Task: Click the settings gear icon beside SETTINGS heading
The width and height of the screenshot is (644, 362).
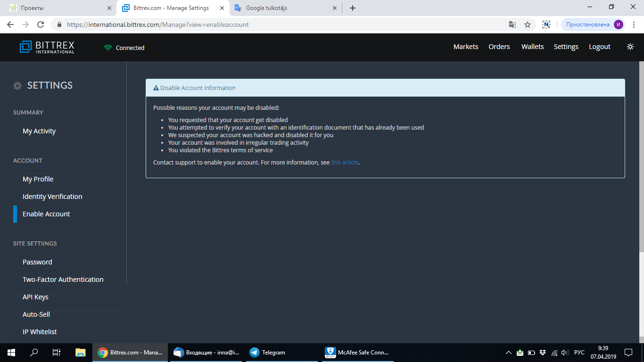Action: point(17,86)
